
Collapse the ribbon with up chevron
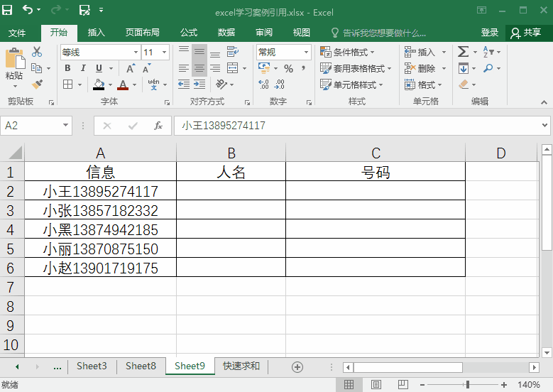tap(544, 102)
